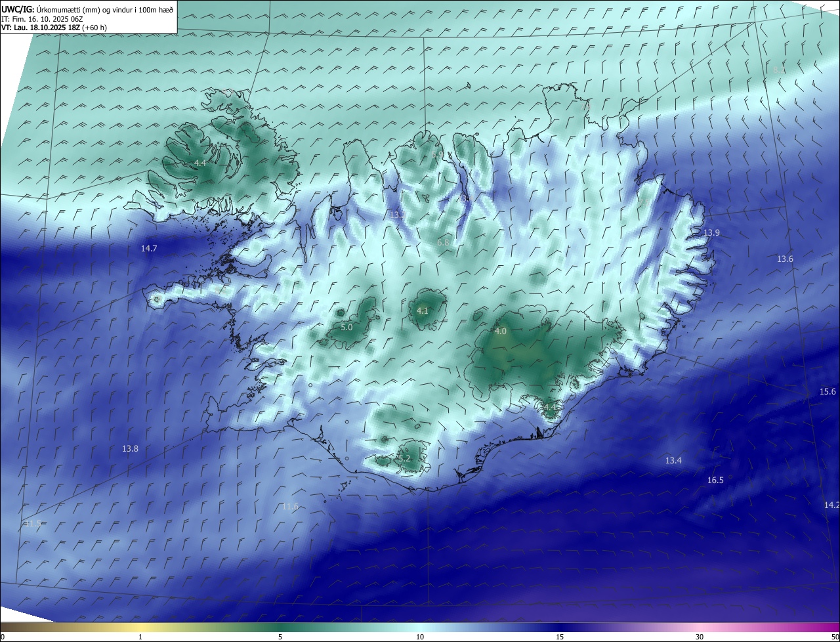This screenshot has height=642, width=840.
Task: Click the 15.6 value at the right edge
Action: (828, 392)
